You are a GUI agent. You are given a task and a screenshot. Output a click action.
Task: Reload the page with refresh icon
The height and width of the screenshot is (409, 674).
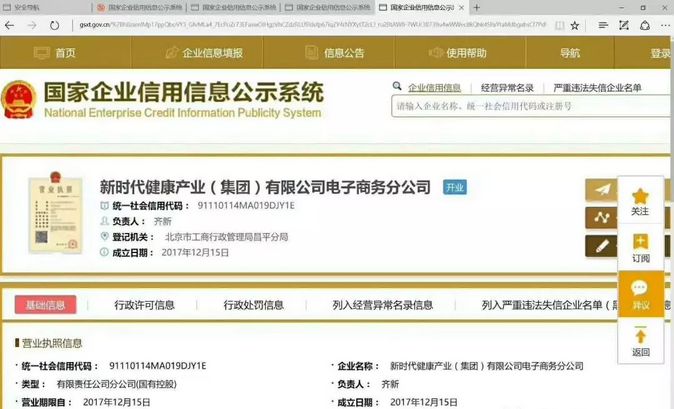pyautogui.click(x=54, y=25)
